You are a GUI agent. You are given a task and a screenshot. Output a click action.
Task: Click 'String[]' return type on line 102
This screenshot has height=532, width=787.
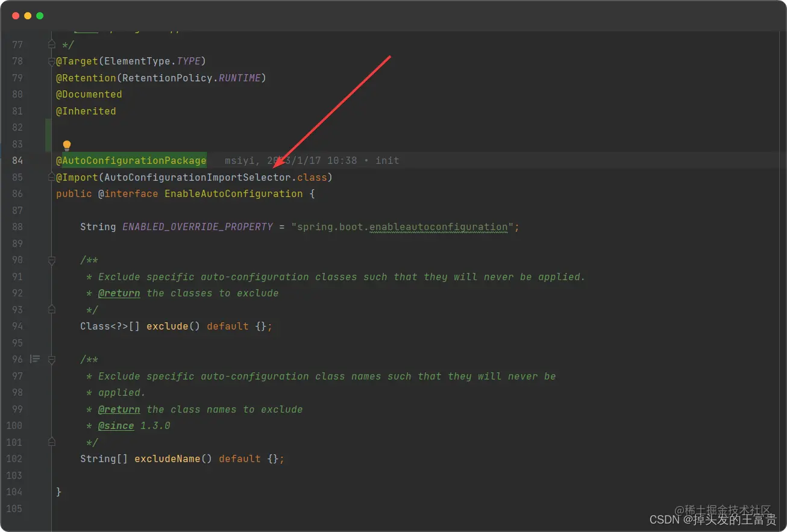click(104, 458)
